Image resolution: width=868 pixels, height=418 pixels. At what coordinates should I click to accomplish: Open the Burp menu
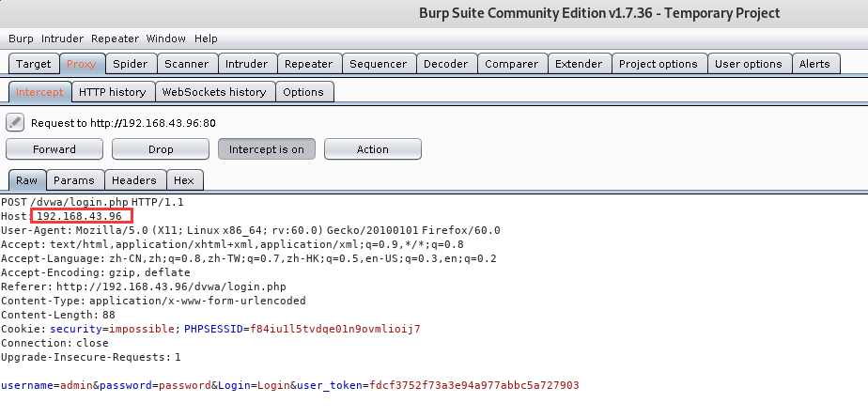21,39
